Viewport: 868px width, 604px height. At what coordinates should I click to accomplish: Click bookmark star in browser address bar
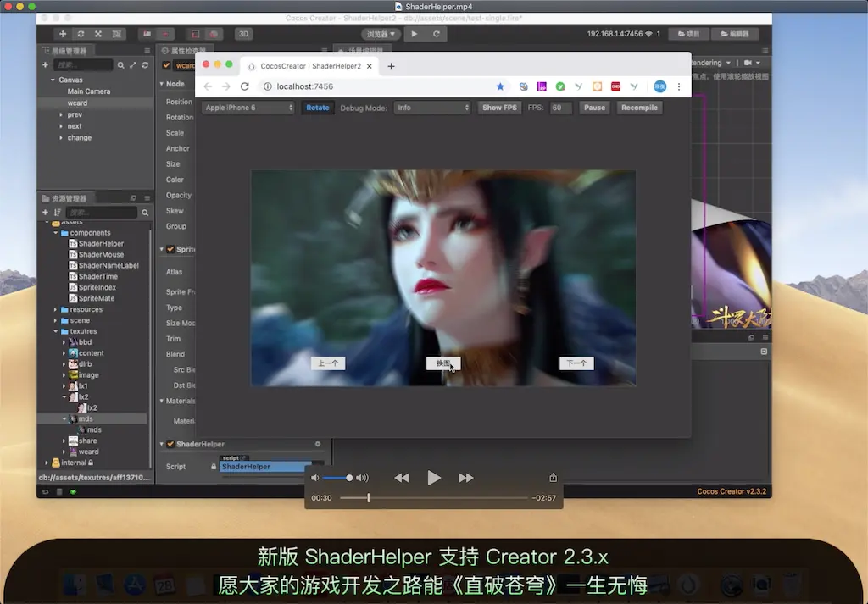click(x=500, y=86)
